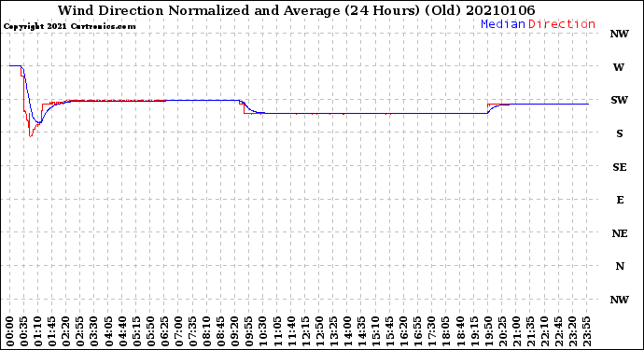Click the '04:05' time axis label

click(108, 331)
